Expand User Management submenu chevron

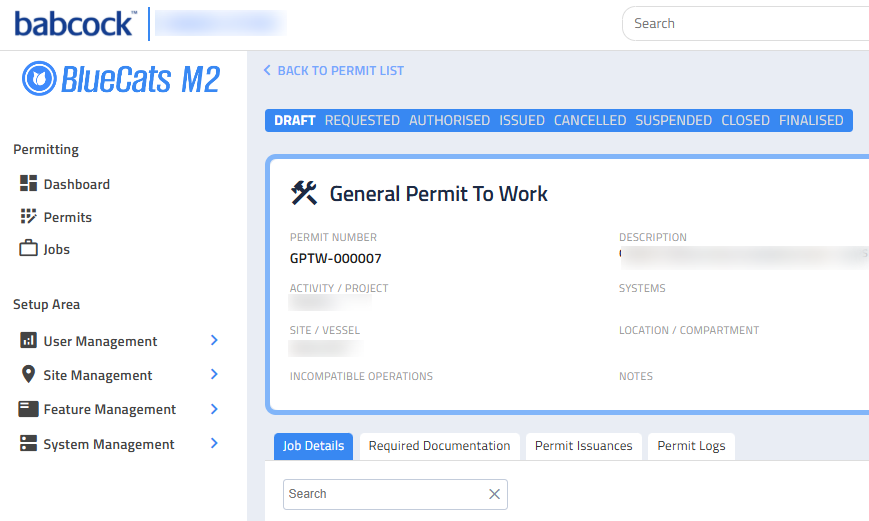(214, 340)
